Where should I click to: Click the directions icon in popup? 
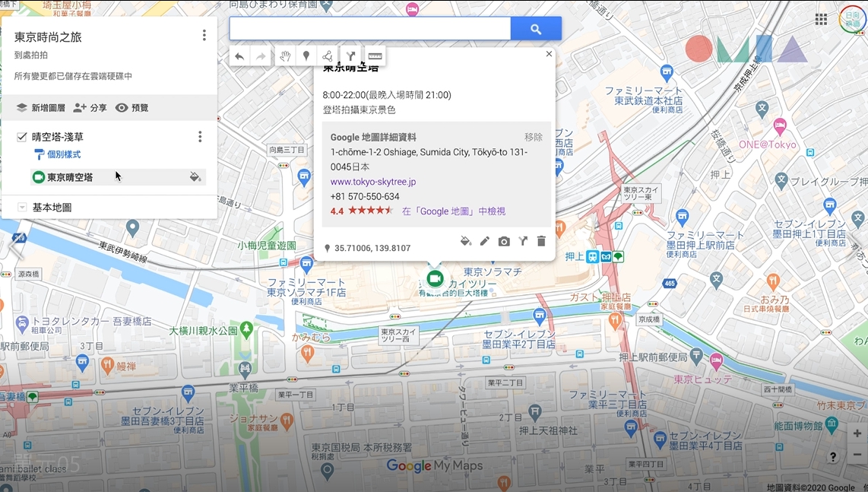[523, 241]
